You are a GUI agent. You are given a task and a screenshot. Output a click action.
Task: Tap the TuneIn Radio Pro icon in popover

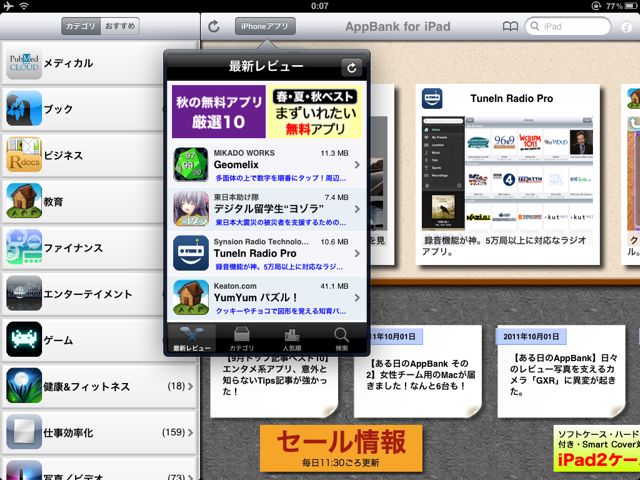click(191, 253)
